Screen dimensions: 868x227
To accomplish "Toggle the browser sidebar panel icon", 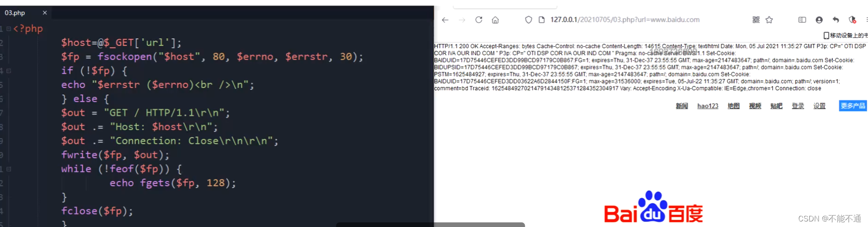I will [x=802, y=20].
